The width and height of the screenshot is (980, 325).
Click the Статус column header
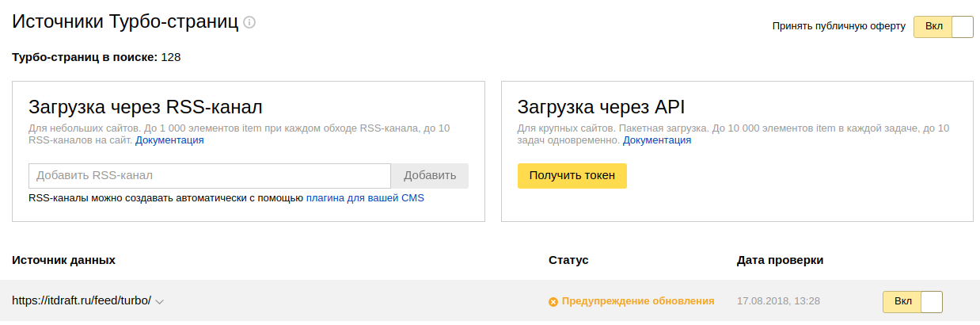568,260
